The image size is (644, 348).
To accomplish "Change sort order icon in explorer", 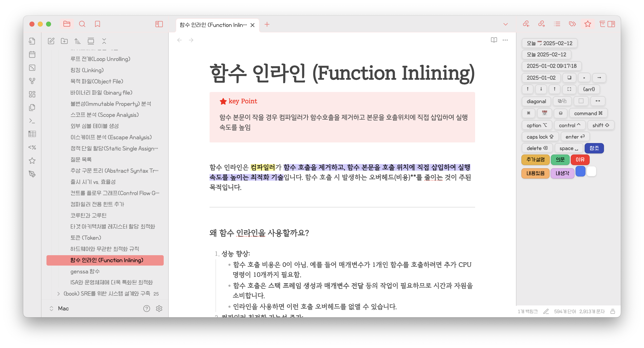I will click(78, 41).
